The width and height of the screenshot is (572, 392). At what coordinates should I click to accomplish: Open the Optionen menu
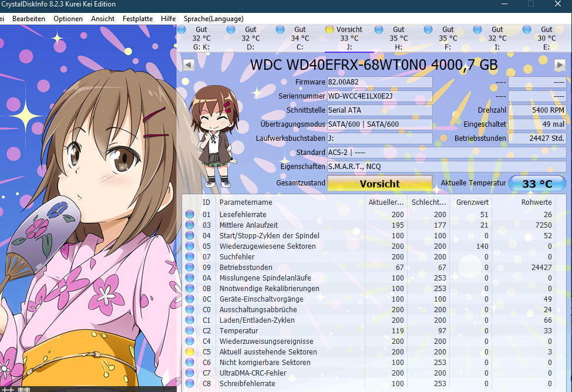68,19
